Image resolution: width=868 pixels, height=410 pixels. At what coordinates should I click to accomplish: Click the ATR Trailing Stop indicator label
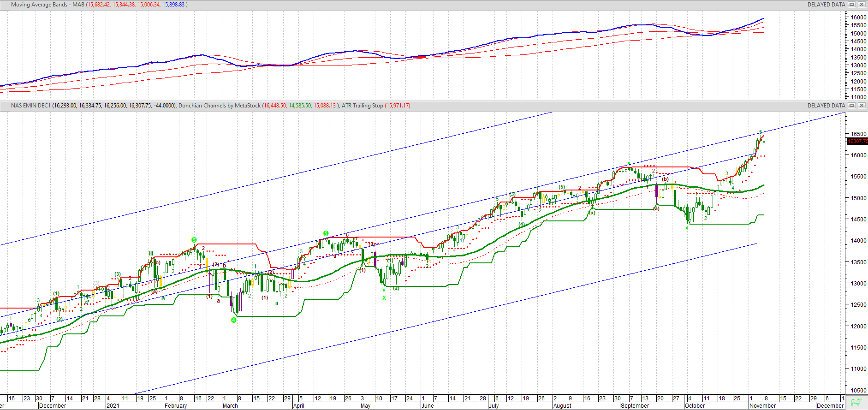(362, 106)
